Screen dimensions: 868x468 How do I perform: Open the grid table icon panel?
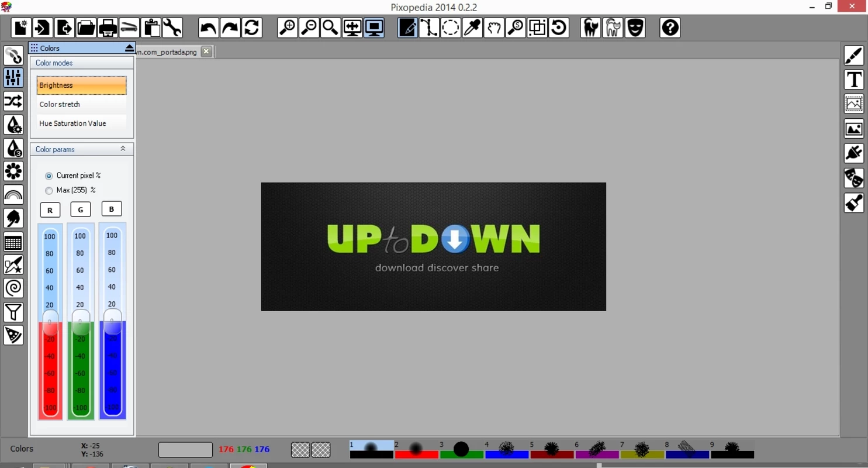13,242
